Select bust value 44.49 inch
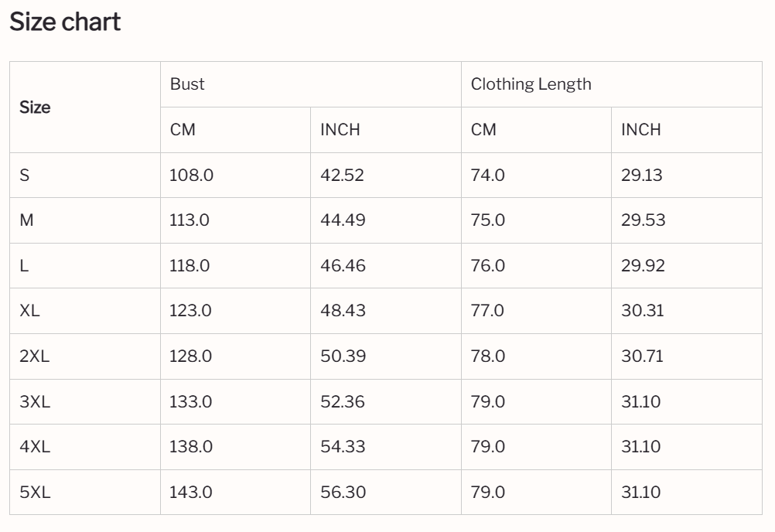This screenshot has height=532, width=775. pyautogui.click(x=342, y=220)
